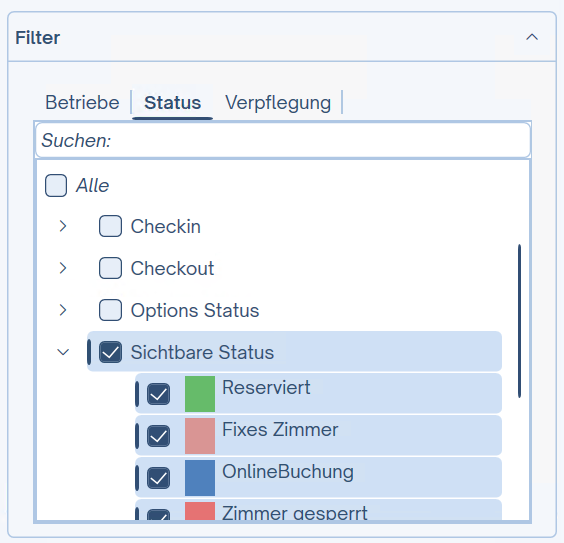Open the Verpflegung tab
Image resolution: width=564 pixels, height=543 pixels.
click(x=278, y=103)
